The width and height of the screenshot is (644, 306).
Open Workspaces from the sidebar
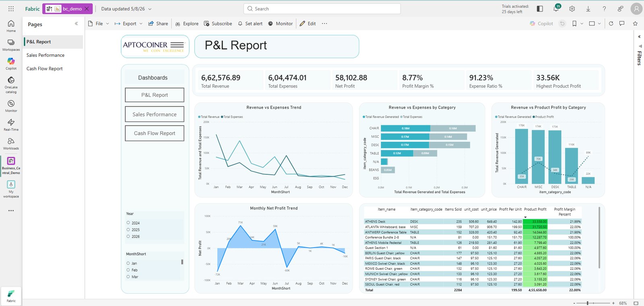(11, 45)
